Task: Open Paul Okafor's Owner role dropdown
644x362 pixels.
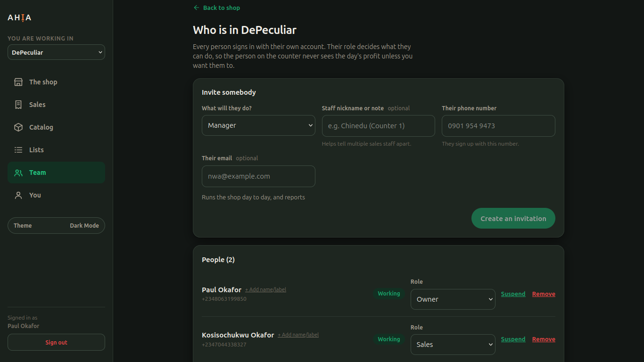Action: click(453, 299)
